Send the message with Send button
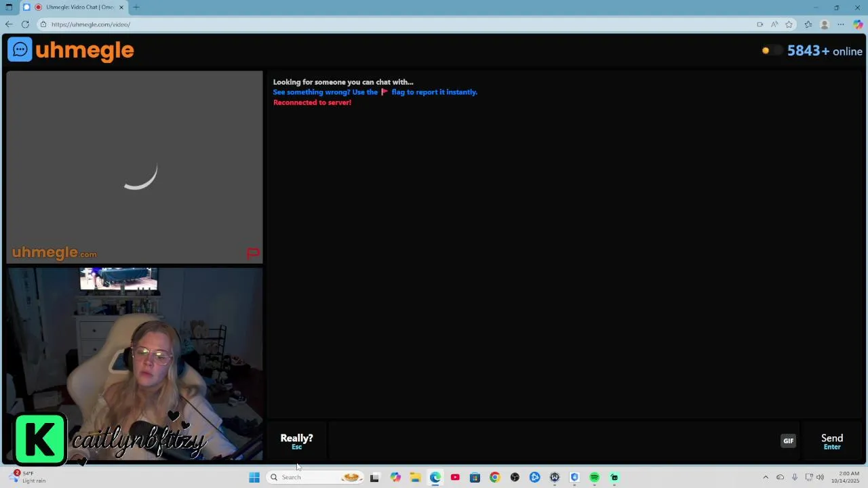 pos(832,441)
